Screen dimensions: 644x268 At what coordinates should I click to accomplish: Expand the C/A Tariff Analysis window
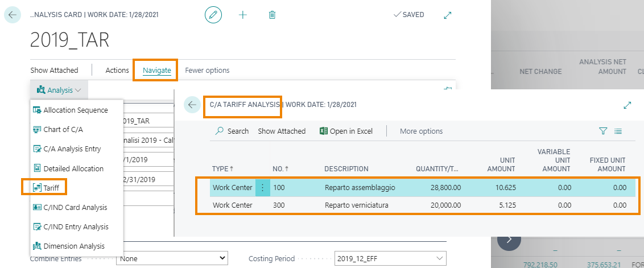(x=627, y=105)
